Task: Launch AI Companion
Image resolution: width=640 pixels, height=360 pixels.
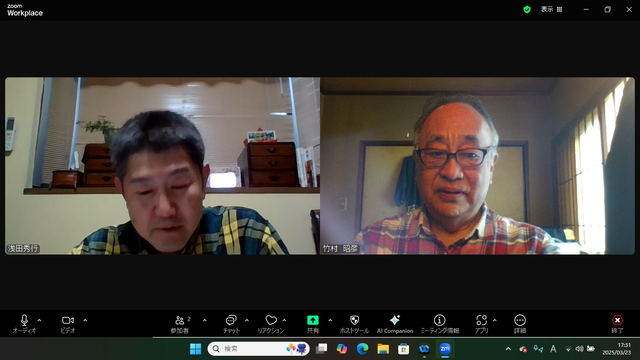Action: tap(395, 324)
